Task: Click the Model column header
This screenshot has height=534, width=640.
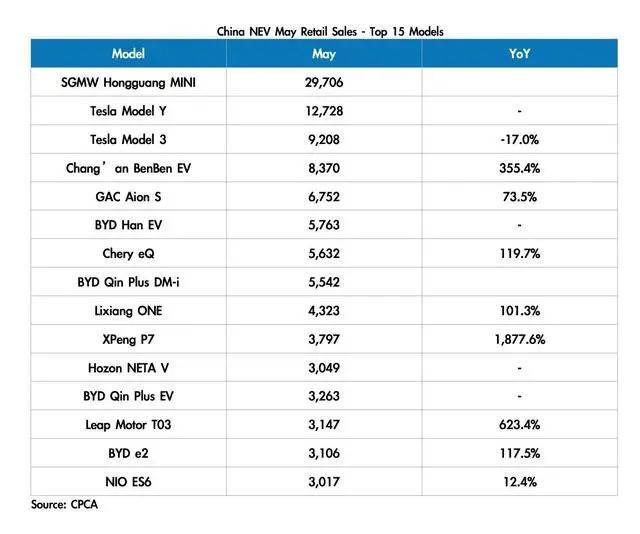Action: [128, 53]
